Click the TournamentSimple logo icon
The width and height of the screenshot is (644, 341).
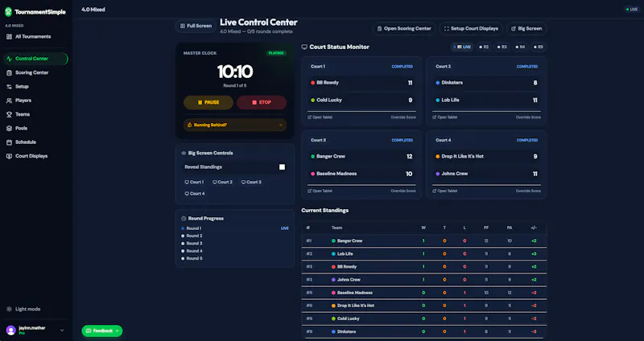[x=8, y=12]
